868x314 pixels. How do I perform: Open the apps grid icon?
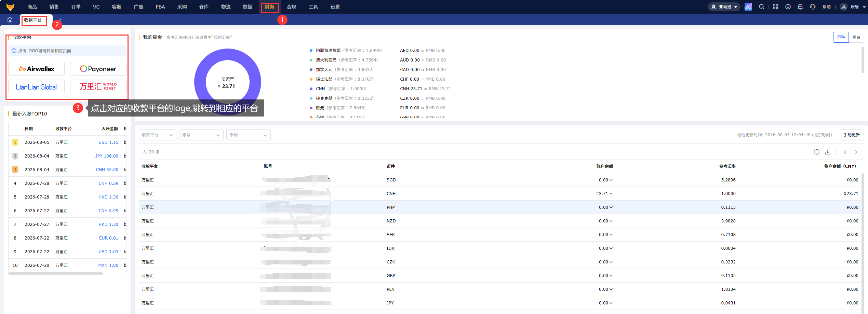(x=775, y=7)
